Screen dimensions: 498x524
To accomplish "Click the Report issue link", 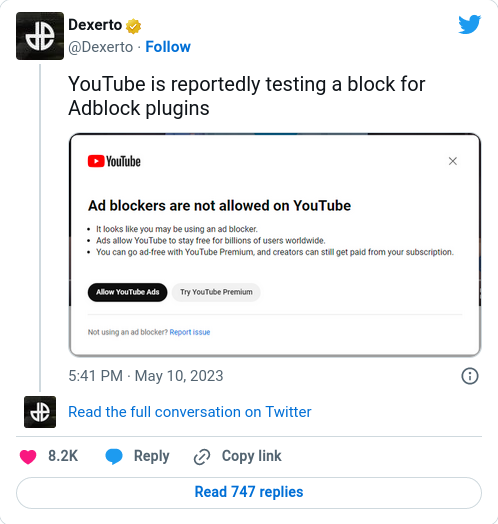I will pos(190,332).
